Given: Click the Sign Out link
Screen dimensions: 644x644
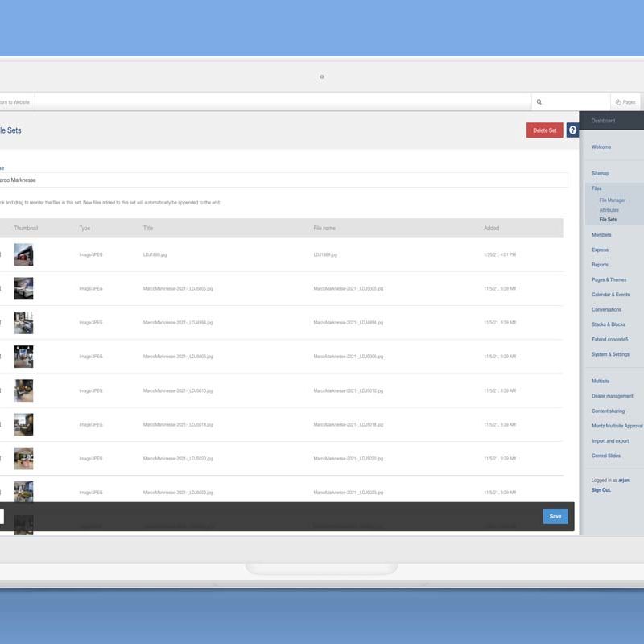Looking at the screenshot, I should coord(601,489).
